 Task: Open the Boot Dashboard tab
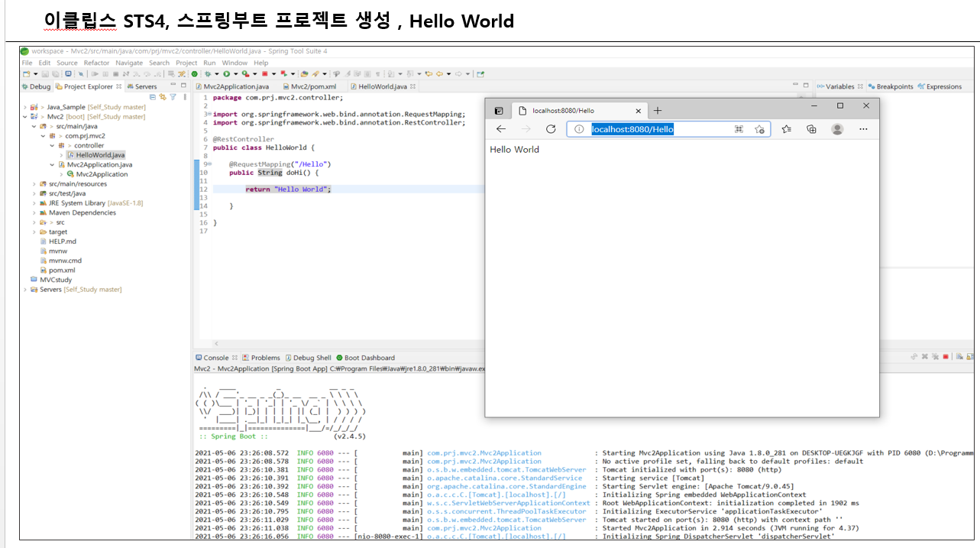[x=365, y=358]
